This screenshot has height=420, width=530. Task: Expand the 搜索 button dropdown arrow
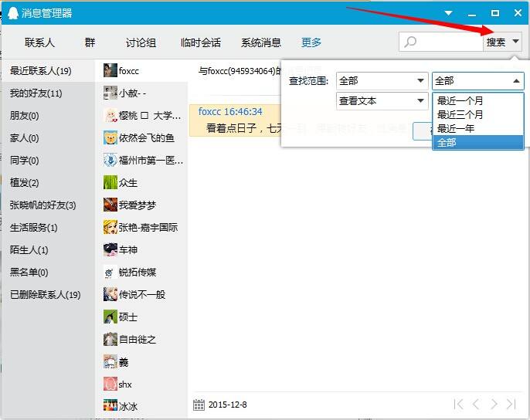[515, 42]
